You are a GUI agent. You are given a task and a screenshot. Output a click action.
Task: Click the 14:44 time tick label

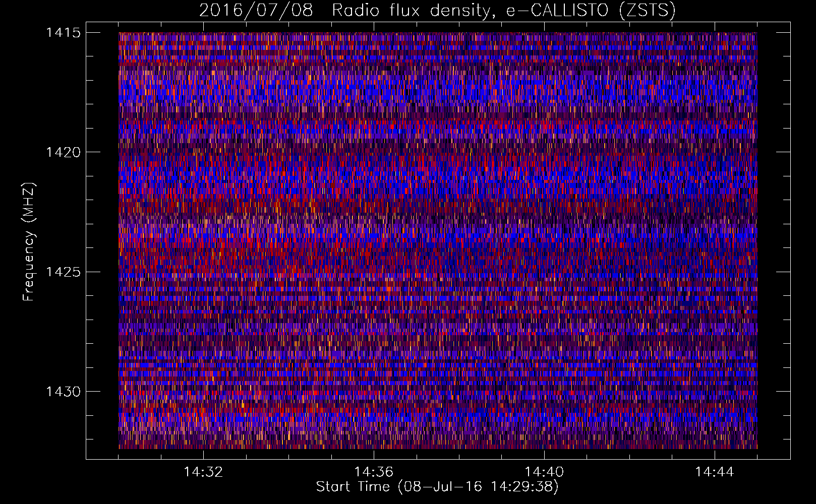coord(715,472)
